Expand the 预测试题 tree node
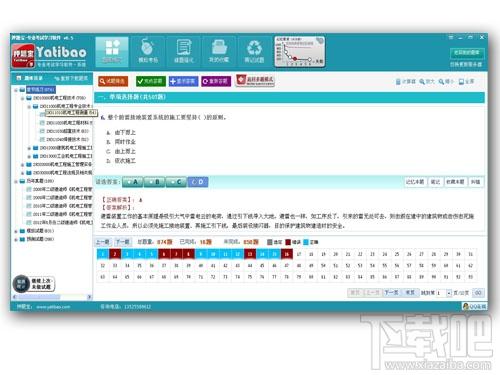The height and width of the screenshot is (375, 500). (x=16, y=239)
